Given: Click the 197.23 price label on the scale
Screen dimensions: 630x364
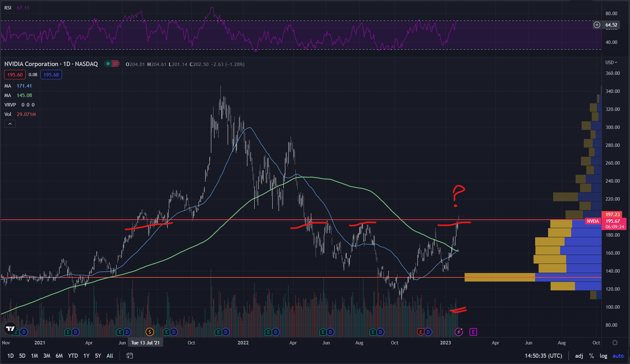Looking at the screenshot, I should [x=612, y=215].
